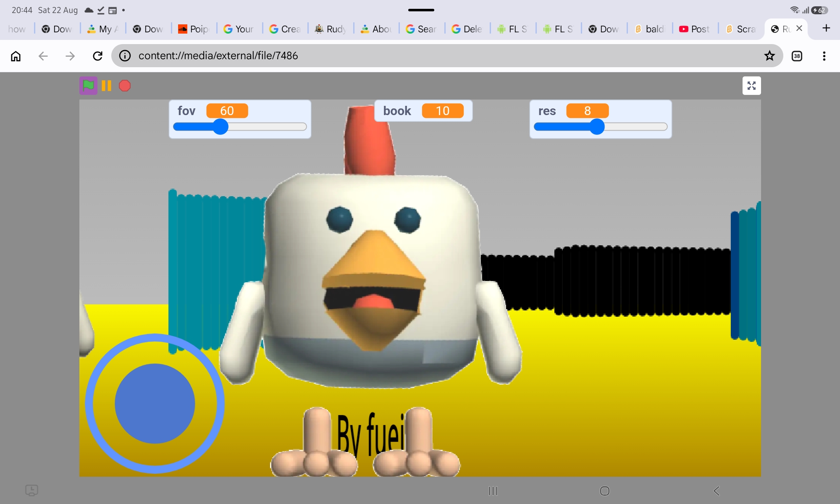Switch to the "Sear" Google tab
This screenshot has height=504, width=840.
[x=422, y=29]
